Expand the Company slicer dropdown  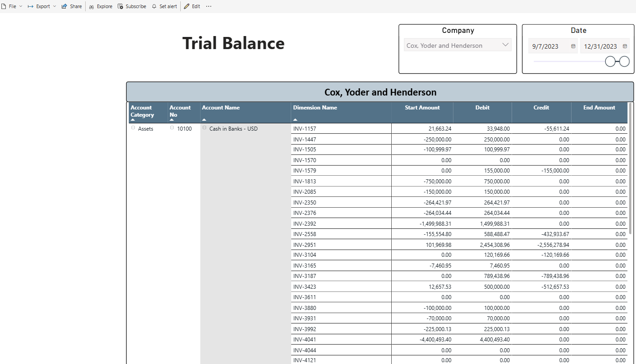click(505, 45)
